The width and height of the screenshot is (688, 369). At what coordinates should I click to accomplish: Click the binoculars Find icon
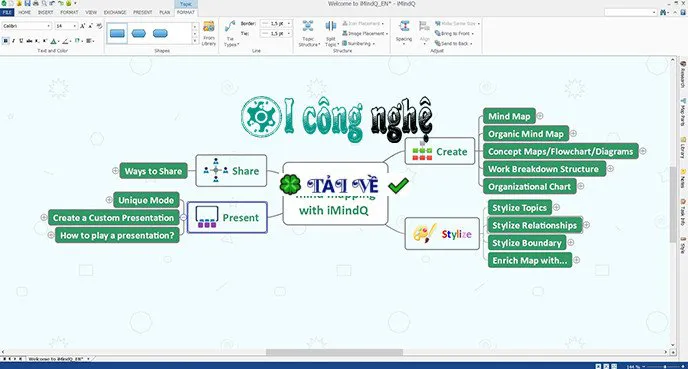[663, 12]
